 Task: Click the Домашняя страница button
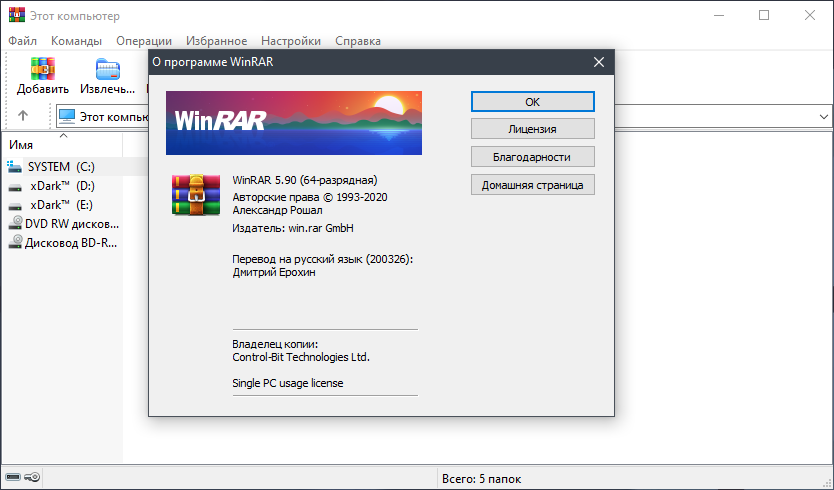click(532, 185)
